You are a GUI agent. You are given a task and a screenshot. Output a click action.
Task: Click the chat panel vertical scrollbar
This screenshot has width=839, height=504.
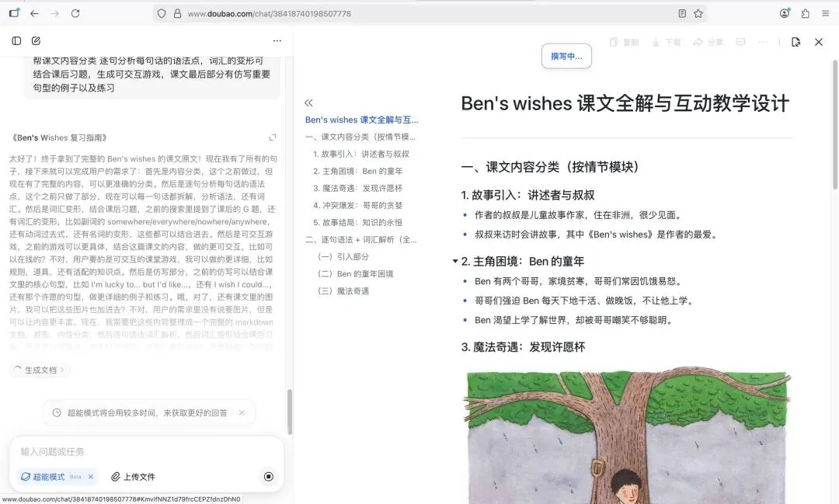point(290,412)
